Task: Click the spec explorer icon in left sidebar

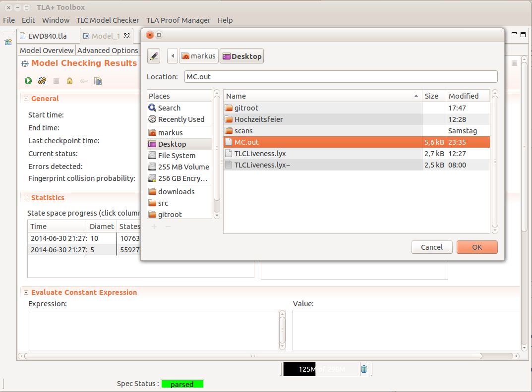Action: tap(8, 42)
